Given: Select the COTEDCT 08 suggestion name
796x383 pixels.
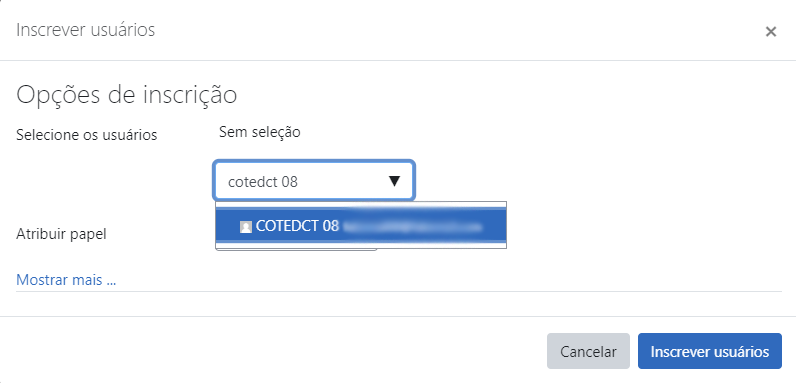Looking at the screenshot, I should [297, 226].
